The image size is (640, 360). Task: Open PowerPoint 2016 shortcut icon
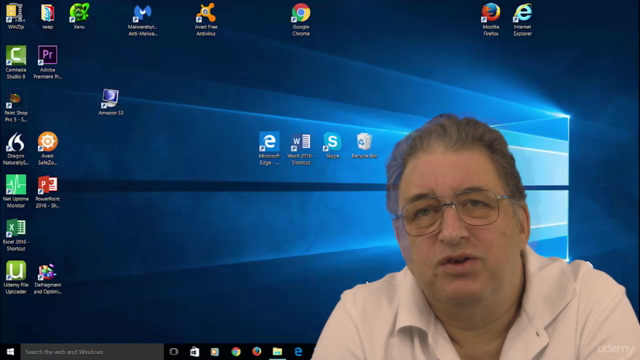click(x=47, y=191)
